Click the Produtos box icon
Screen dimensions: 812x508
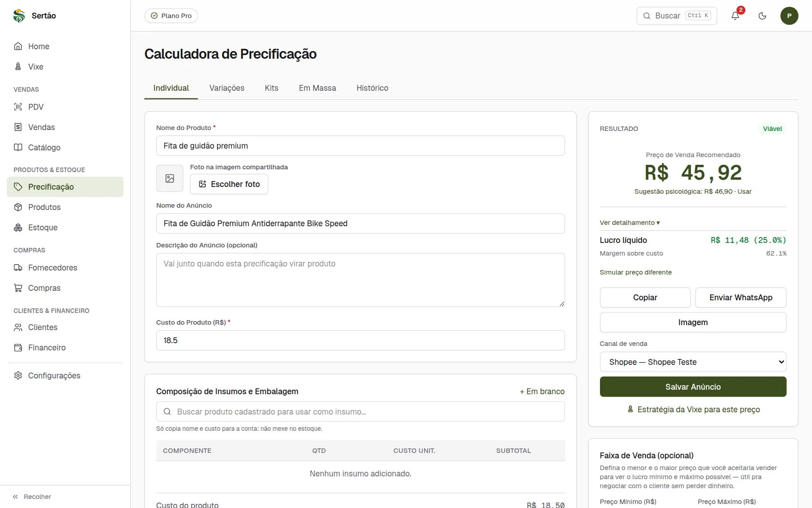(18, 207)
